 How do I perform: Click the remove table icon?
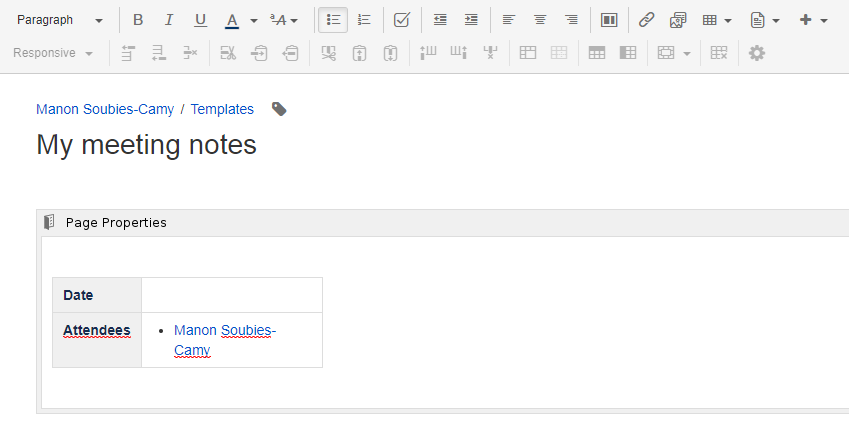[x=719, y=53]
